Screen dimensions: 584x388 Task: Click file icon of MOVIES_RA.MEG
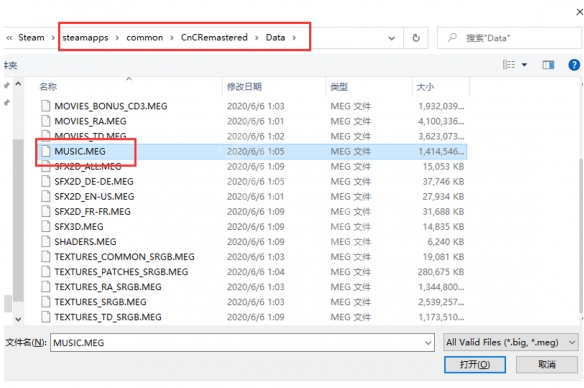[45, 121]
